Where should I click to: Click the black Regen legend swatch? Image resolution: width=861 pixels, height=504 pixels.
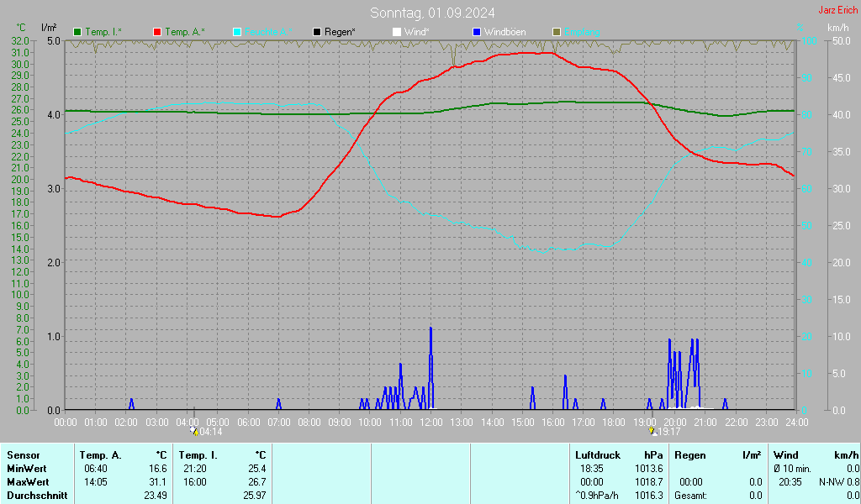click(x=317, y=32)
